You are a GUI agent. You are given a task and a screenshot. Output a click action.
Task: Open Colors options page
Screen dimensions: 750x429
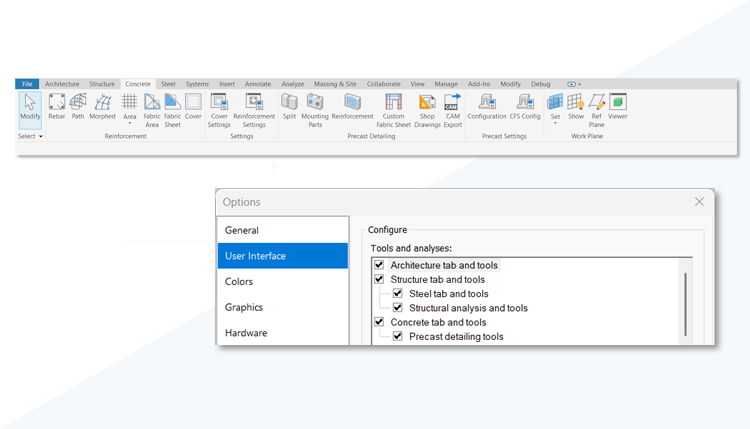[x=283, y=282]
